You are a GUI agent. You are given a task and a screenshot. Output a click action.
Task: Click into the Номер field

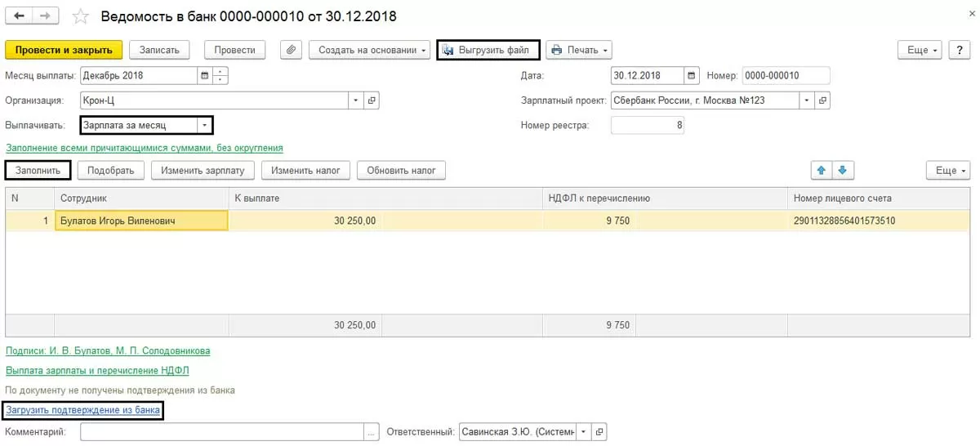786,76
